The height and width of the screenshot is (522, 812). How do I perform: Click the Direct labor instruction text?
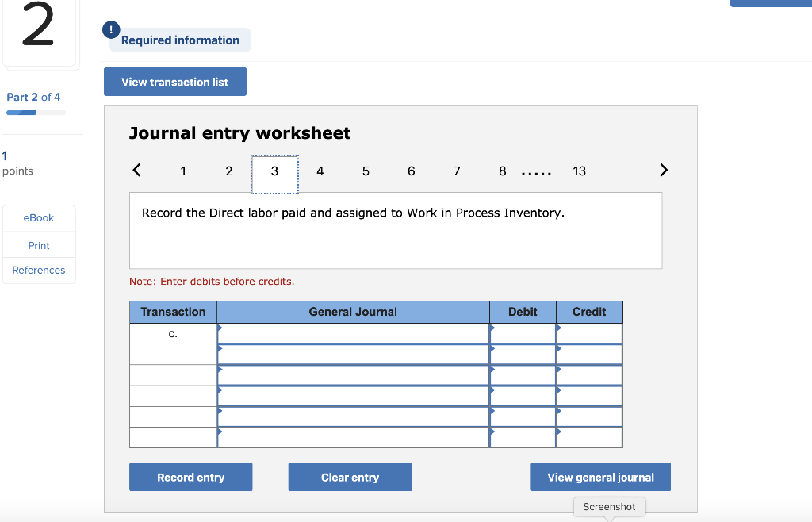(x=353, y=213)
